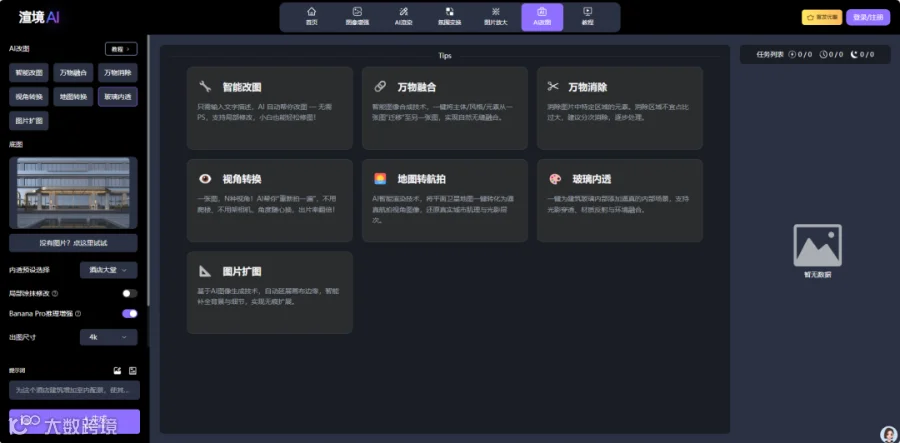Click the prompt image-upload icon above text box
The image size is (900, 443).
(x=118, y=371)
